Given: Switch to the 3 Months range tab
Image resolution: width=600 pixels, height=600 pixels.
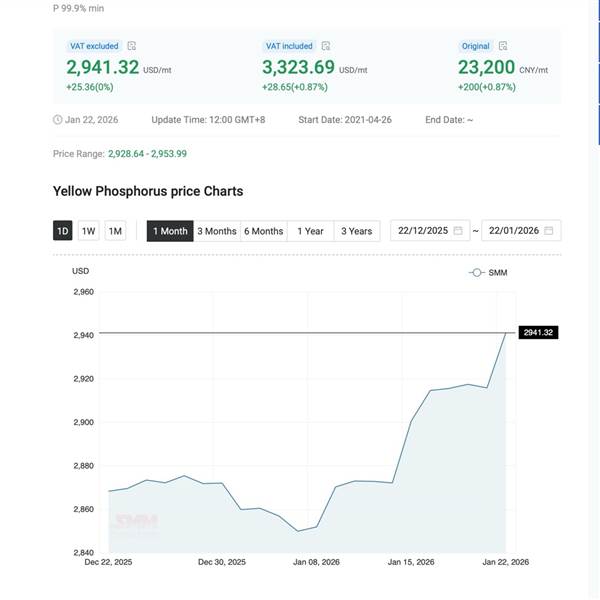Looking at the screenshot, I should pyautogui.click(x=217, y=231).
